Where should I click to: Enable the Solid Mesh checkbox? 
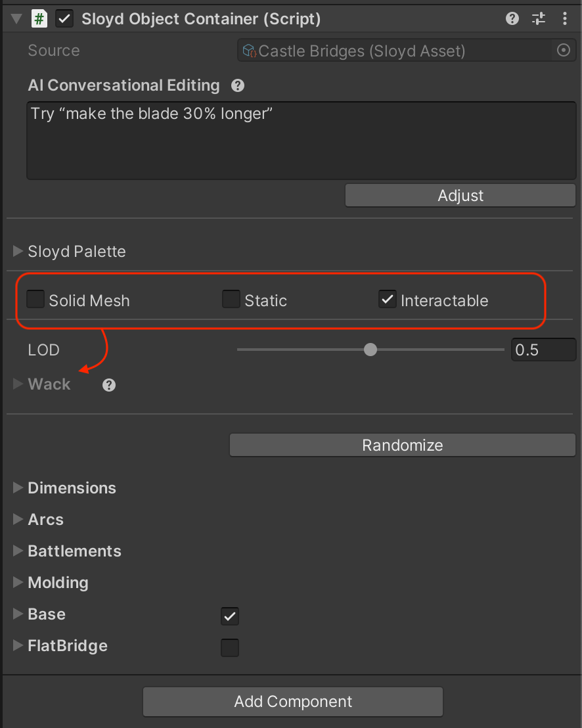pyautogui.click(x=35, y=300)
